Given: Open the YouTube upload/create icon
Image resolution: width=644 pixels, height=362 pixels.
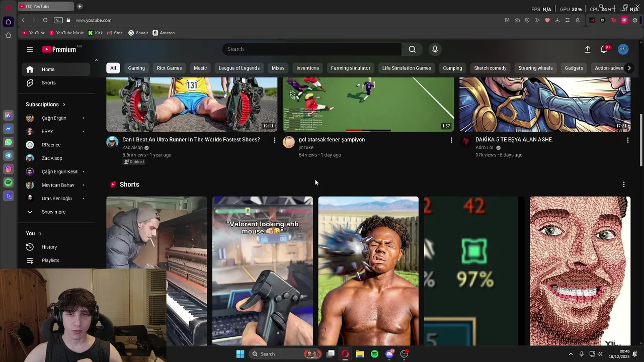Looking at the screenshot, I should (x=587, y=49).
